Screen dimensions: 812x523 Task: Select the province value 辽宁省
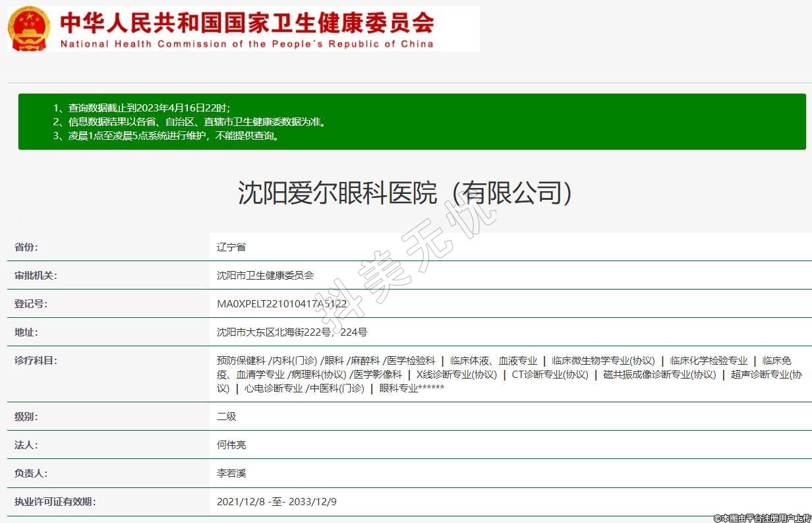pos(231,247)
